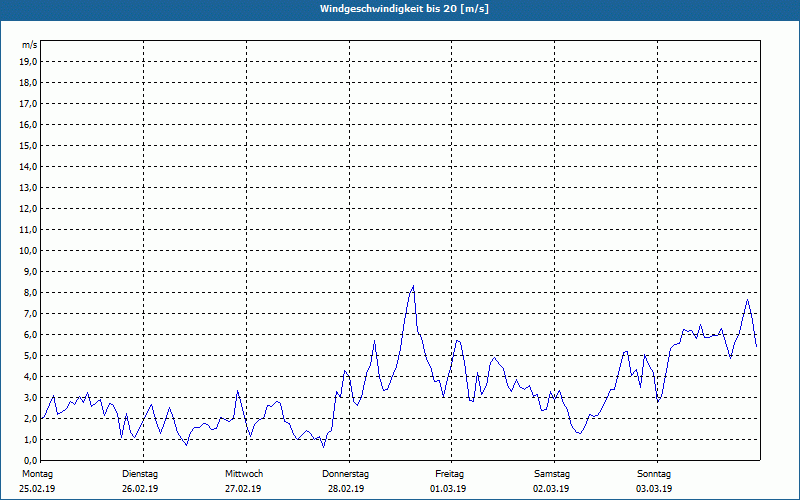Select the 'Freitag' day label
The height and width of the screenshot is (500, 800).
coord(449,474)
